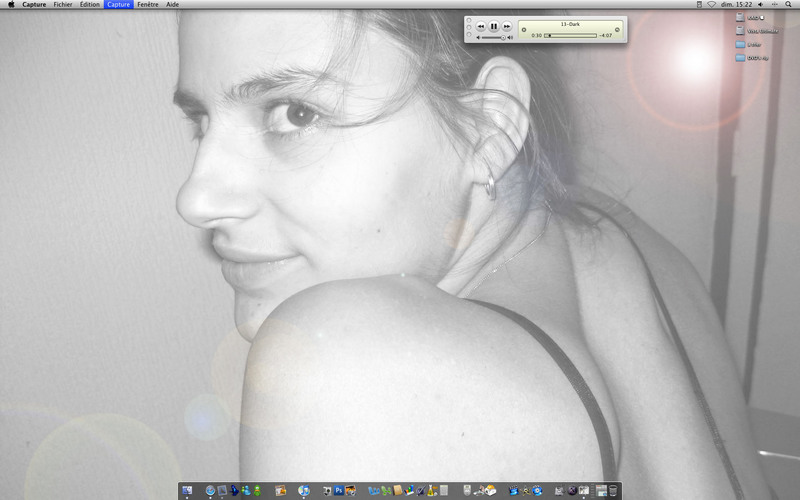
Task: Click the loud volume speaker icon in iTunes
Action: [510, 37]
